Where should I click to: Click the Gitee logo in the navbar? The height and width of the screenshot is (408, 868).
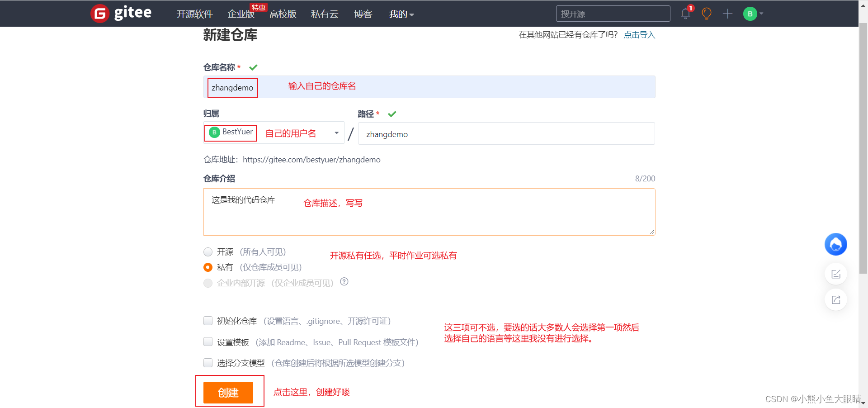[121, 13]
